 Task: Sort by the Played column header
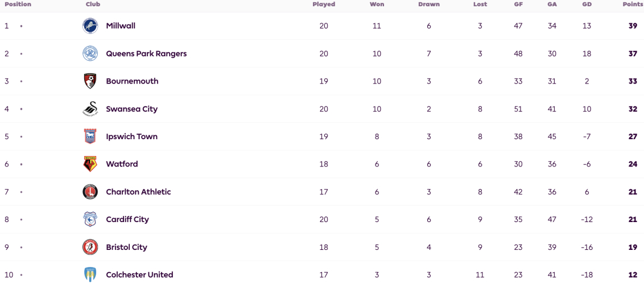coord(324,5)
